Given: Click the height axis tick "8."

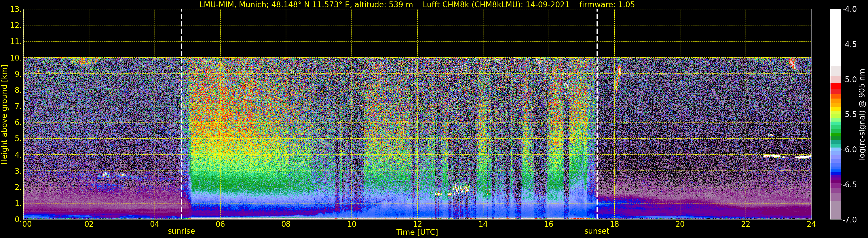Looking at the screenshot, I should click(18, 90).
